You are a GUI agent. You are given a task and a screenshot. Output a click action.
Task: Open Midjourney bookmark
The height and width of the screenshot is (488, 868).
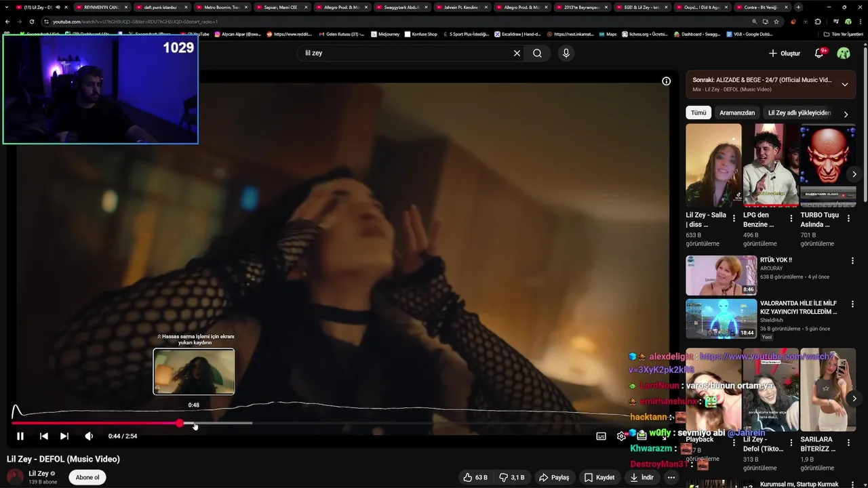tap(386, 34)
